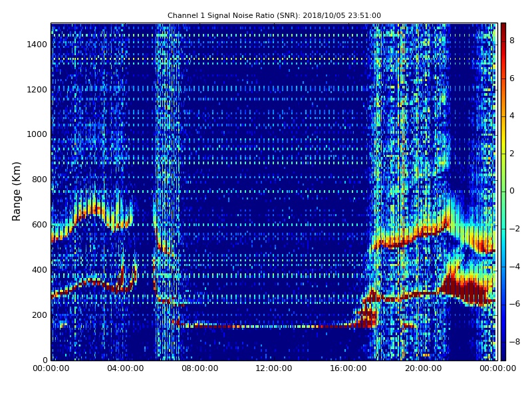Click the colorbar label 2
Screen dimensions: 532x399
[512, 154]
